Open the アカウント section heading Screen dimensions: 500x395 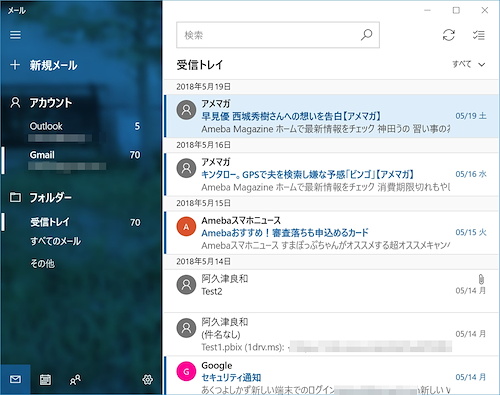51,103
